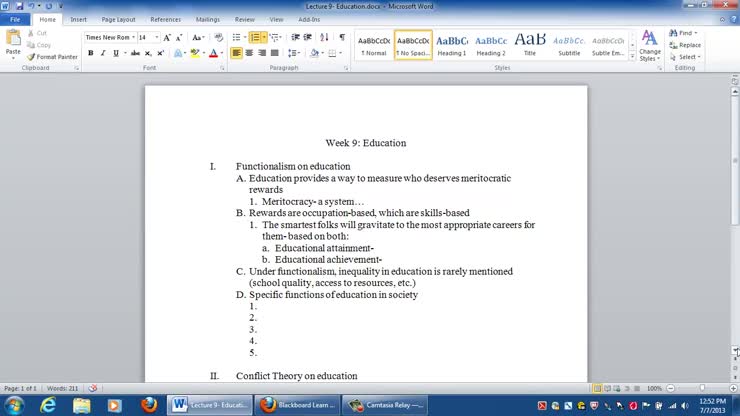Apply italic formatting to text
This screenshot has height=416, width=740.
pos(103,53)
